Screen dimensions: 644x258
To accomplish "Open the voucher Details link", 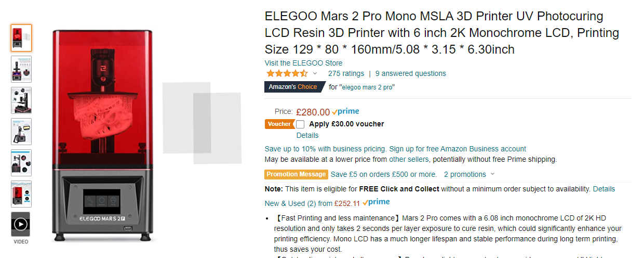I will click(307, 135).
